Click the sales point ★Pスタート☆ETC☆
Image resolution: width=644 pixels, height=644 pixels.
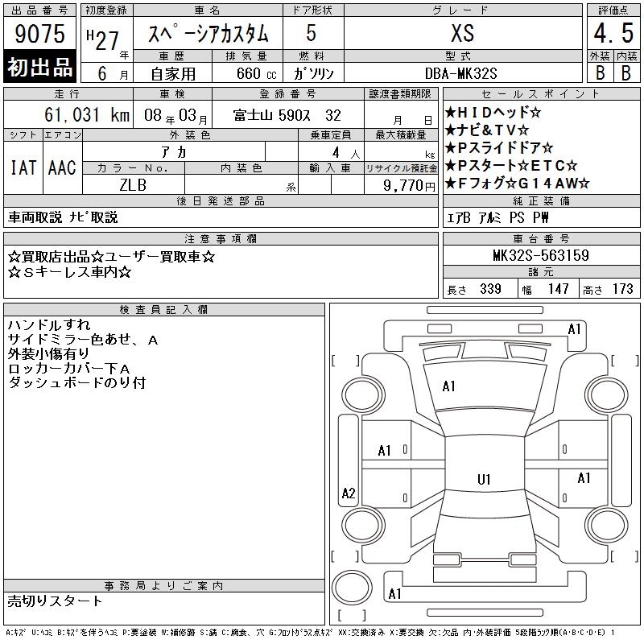click(511, 166)
